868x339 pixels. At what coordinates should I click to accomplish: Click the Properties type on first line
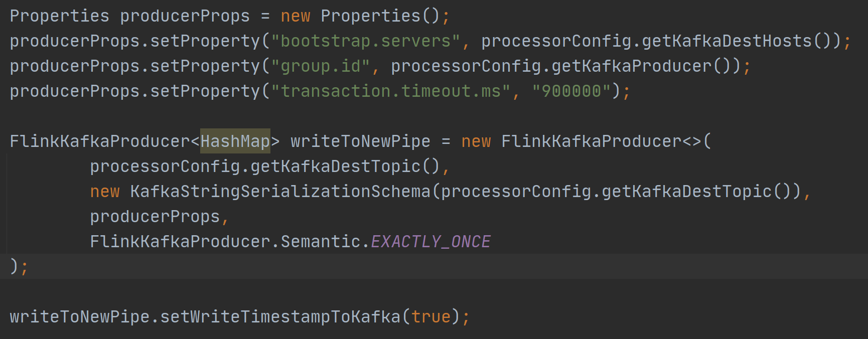click(59, 16)
